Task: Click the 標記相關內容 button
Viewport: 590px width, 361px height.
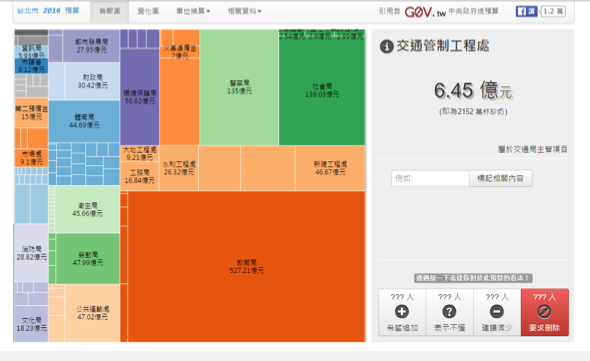Action: pos(500,178)
